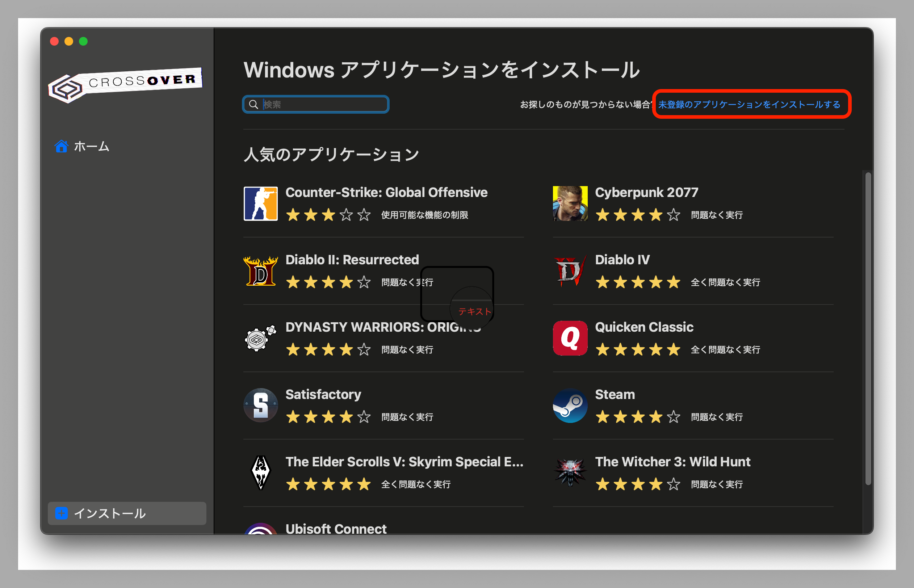Open the Counter-Strike: Global Offensive app icon
The image size is (914, 588).
(x=261, y=203)
